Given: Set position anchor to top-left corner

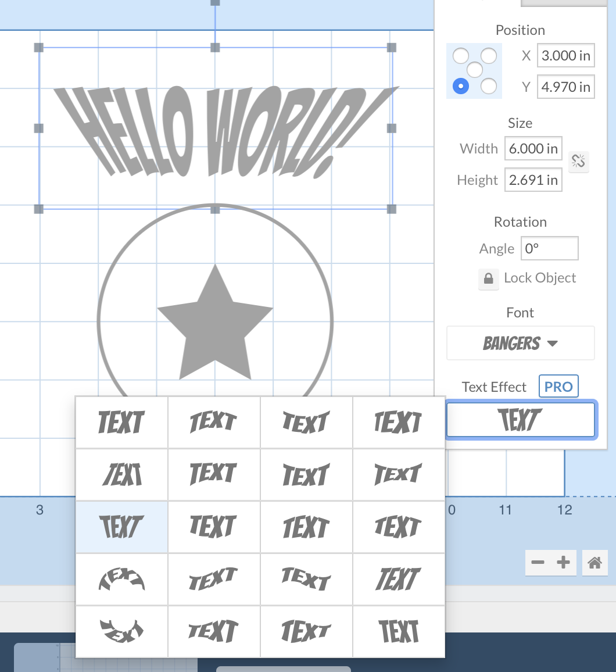Looking at the screenshot, I should click(x=461, y=56).
